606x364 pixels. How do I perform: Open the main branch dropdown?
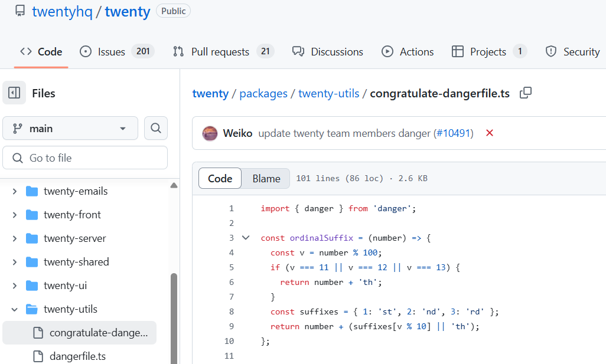pyautogui.click(x=70, y=128)
